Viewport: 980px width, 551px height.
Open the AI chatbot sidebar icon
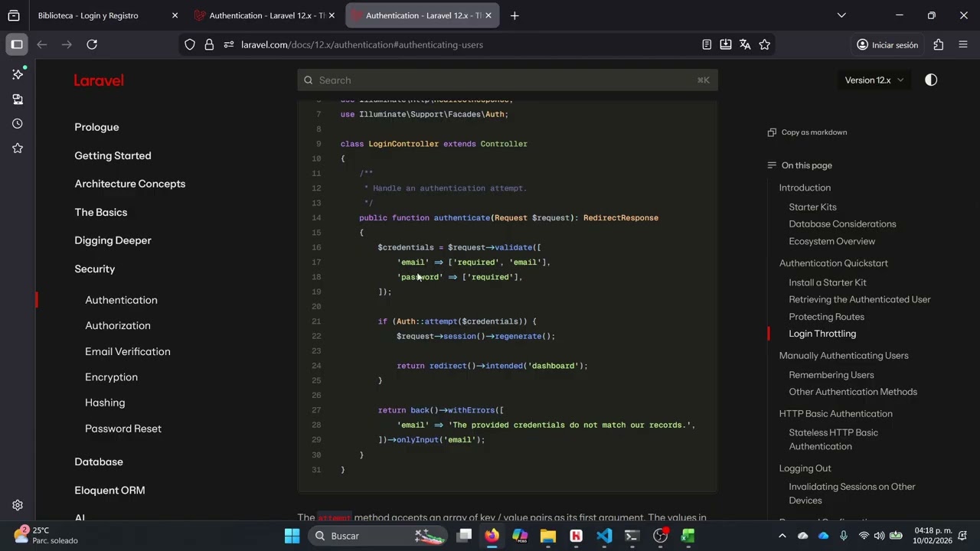(x=18, y=74)
